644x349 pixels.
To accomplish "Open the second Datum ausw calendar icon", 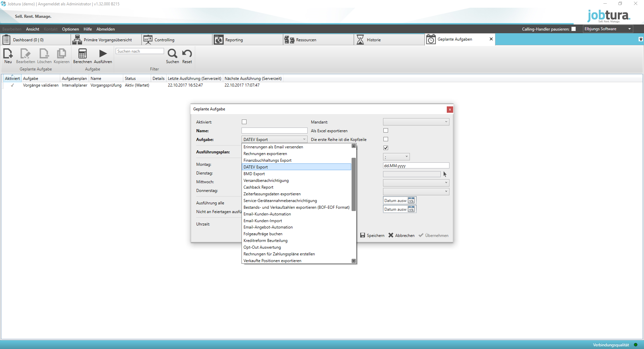I will (x=411, y=209).
